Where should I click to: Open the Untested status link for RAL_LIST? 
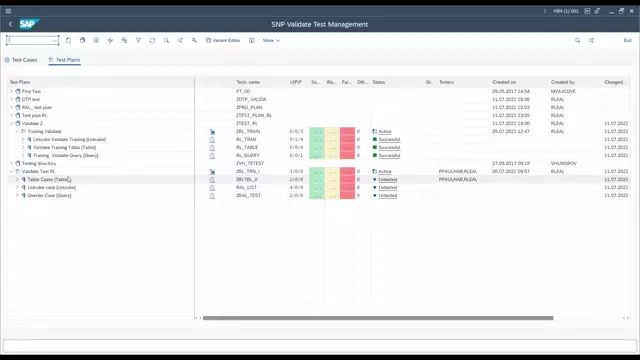coord(388,187)
